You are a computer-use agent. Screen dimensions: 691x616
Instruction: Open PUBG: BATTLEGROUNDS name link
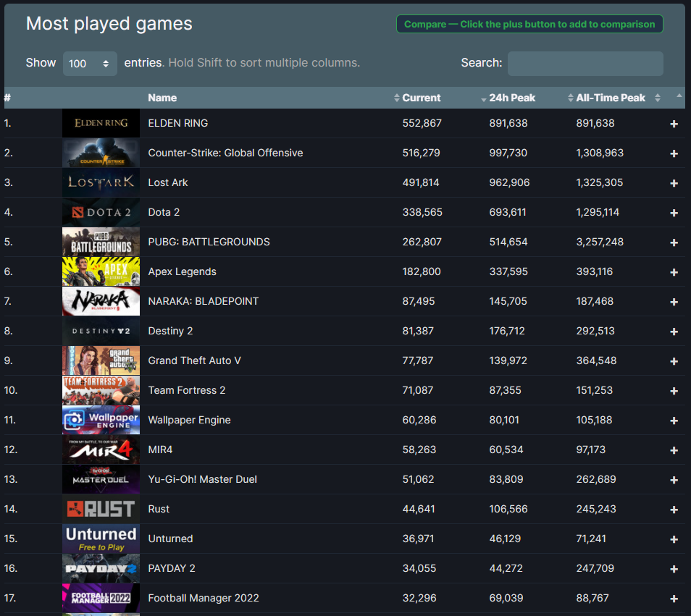coord(209,242)
